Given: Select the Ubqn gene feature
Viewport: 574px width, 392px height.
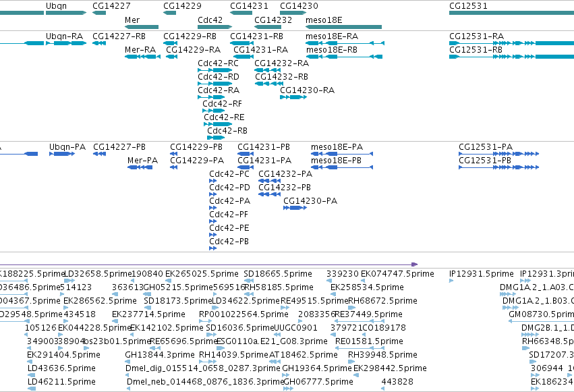Looking at the screenshot, I should [66, 13].
